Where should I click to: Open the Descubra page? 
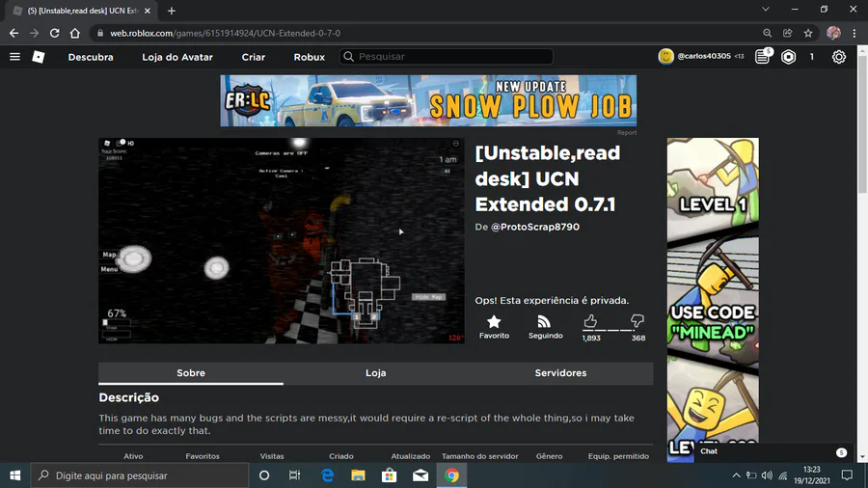coord(91,57)
